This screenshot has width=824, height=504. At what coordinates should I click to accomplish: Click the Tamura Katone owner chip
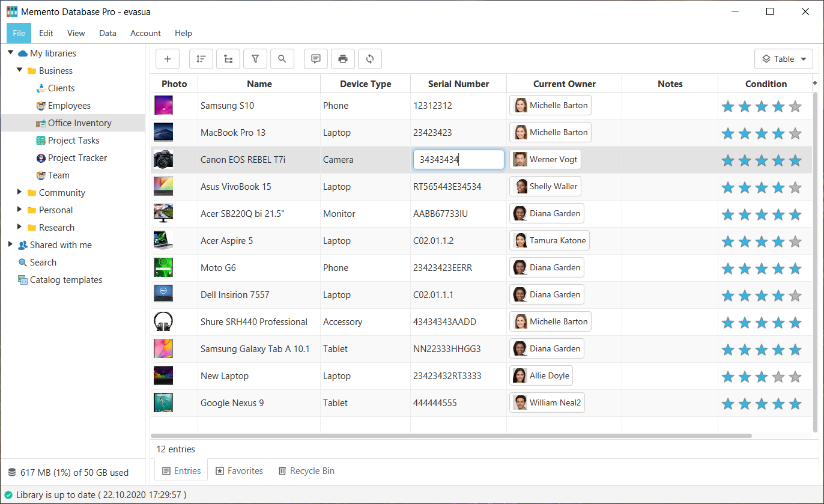550,240
